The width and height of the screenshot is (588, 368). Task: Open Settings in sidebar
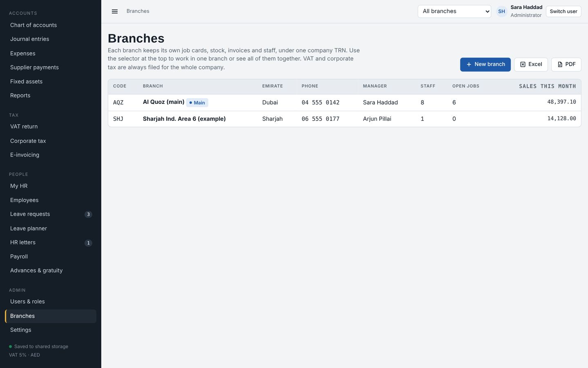pos(51,330)
